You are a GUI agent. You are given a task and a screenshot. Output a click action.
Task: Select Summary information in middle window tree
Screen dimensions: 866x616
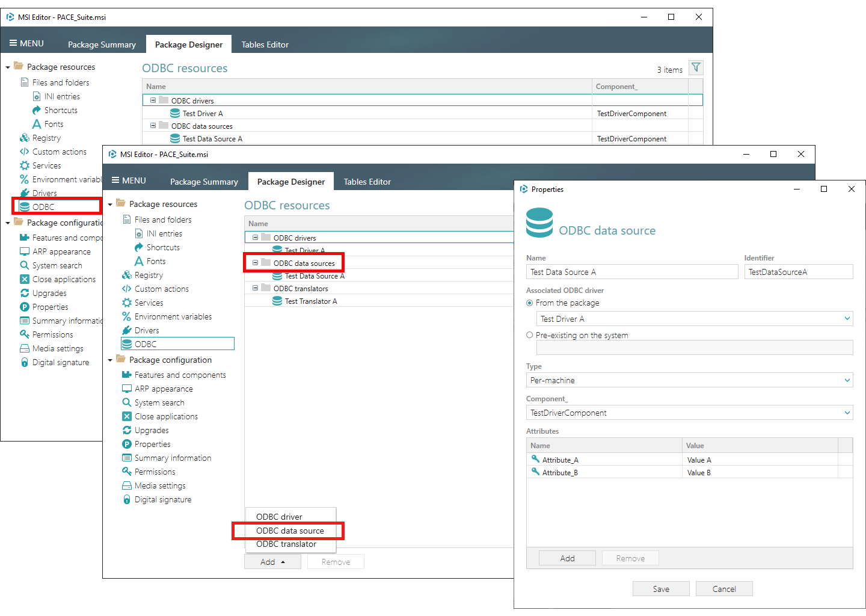(173, 458)
